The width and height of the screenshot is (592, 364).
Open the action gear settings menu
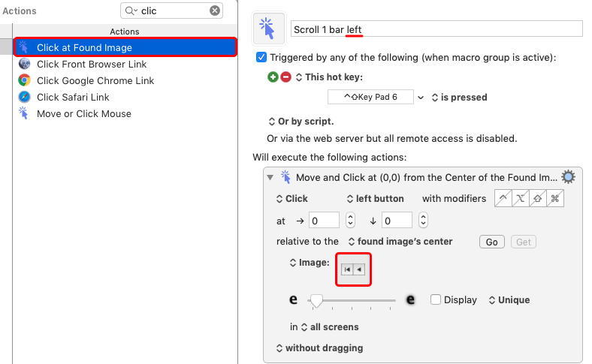[569, 177]
